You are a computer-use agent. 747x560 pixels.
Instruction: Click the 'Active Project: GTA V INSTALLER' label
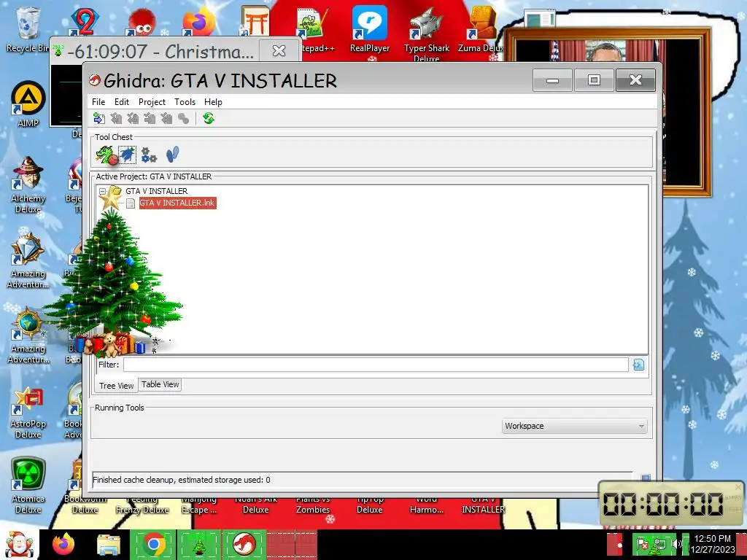point(153,176)
